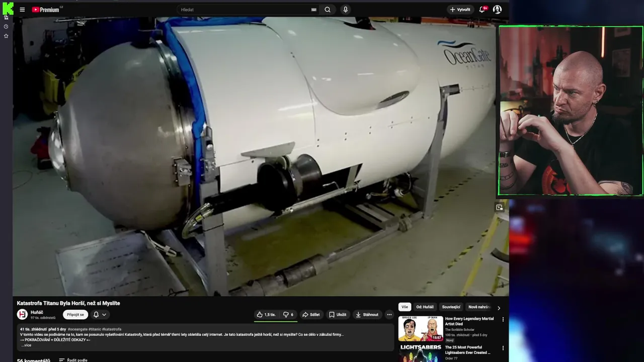Select the Vše filter chip

coord(405,307)
